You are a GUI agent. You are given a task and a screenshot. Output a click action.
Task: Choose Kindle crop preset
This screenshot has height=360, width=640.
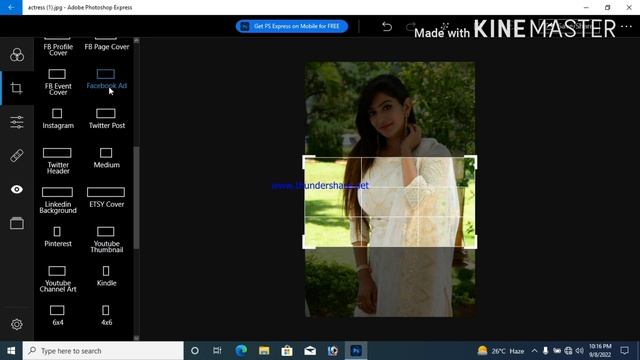tap(107, 276)
